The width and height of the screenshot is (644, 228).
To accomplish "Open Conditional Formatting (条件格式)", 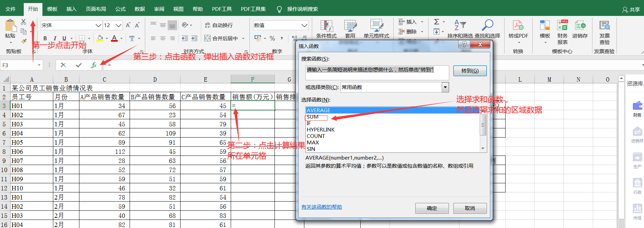I will click(x=326, y=29).
